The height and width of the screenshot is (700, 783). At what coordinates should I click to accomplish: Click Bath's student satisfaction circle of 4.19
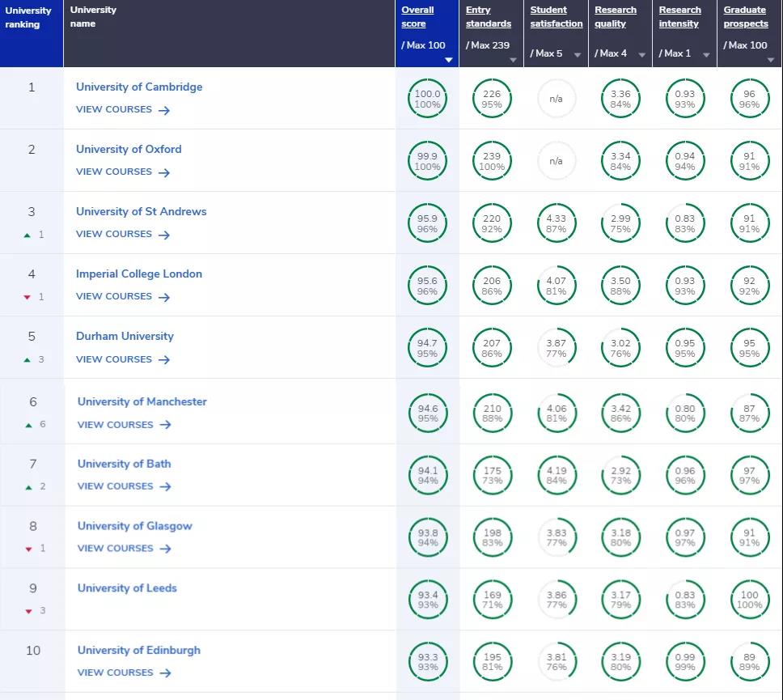tap(556, 475)
